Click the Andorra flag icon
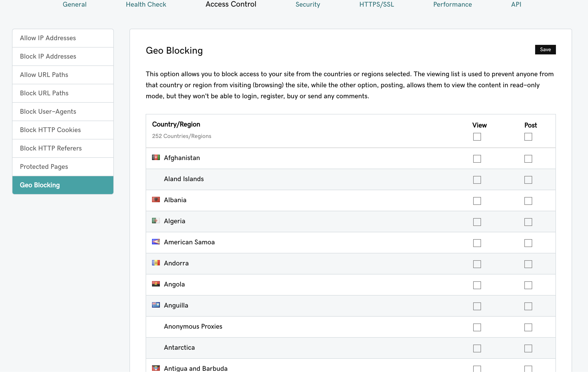The width and height of the screenshot is (588, 372). point(156,263)
